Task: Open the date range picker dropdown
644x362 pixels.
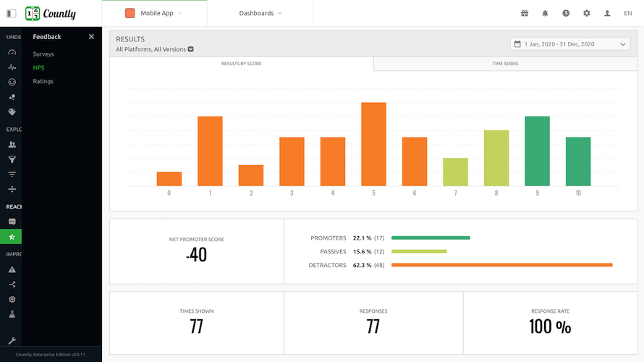Action: [570, 44]
